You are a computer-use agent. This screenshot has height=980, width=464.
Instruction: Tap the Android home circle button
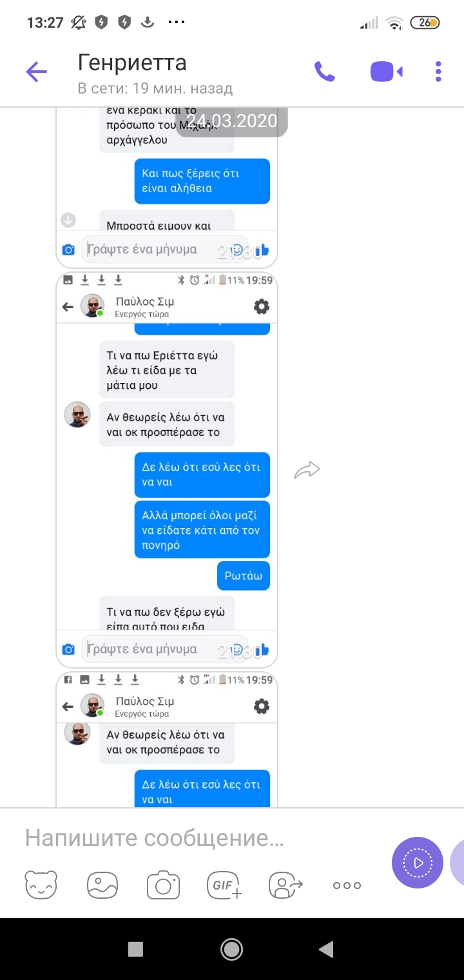coord(231,948)
